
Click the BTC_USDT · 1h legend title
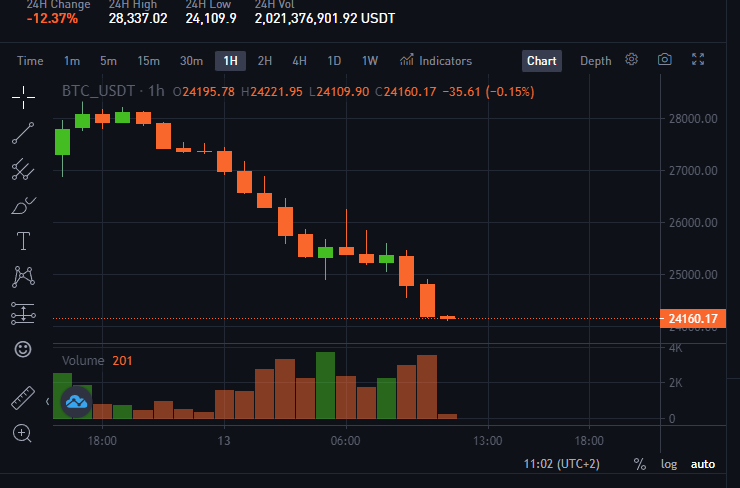113,91
